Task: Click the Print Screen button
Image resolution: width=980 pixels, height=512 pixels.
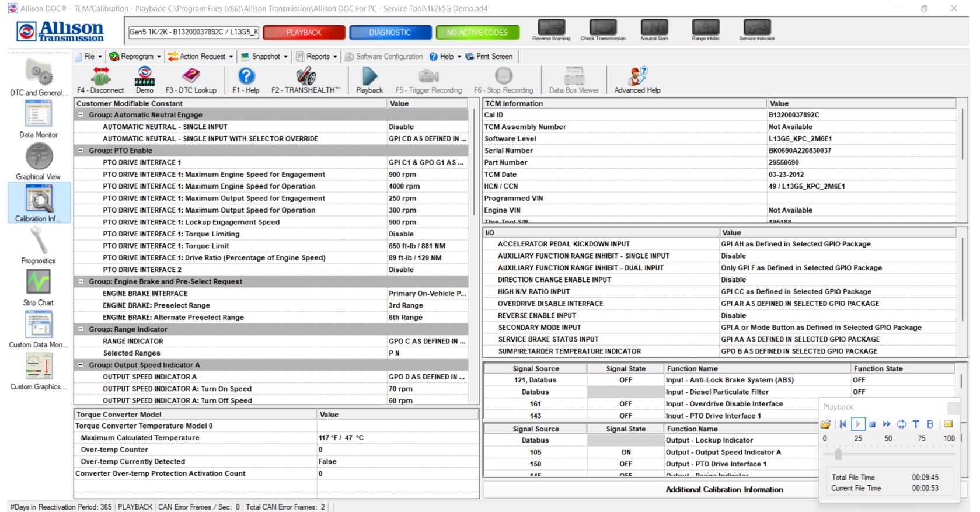Action: pos(489,57)
